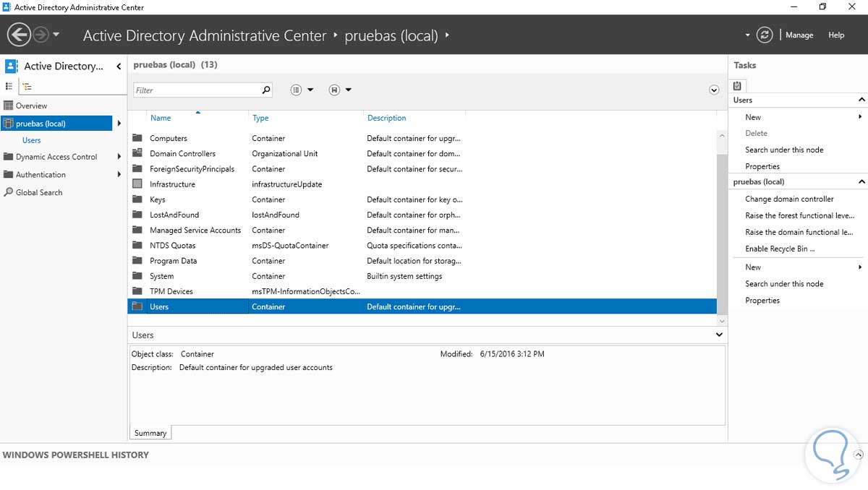
Task: Open the Help menu
Action: pyautogui.click(x=836, y=35)
